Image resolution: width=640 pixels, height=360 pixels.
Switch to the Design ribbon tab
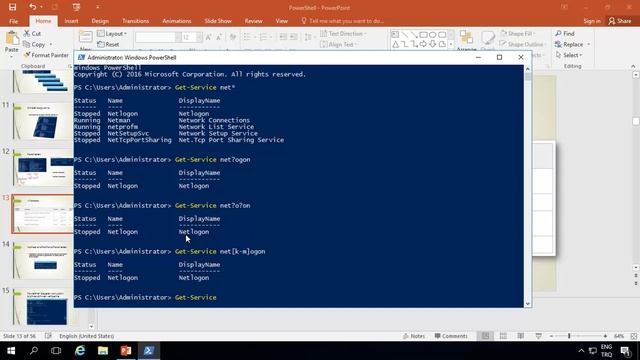tap(100, 21)
